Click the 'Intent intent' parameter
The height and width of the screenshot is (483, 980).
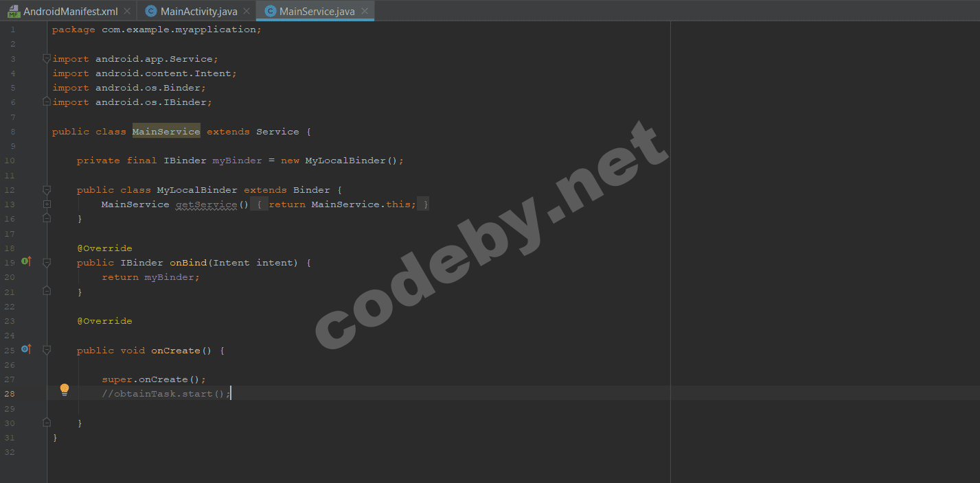coord(253,263)
